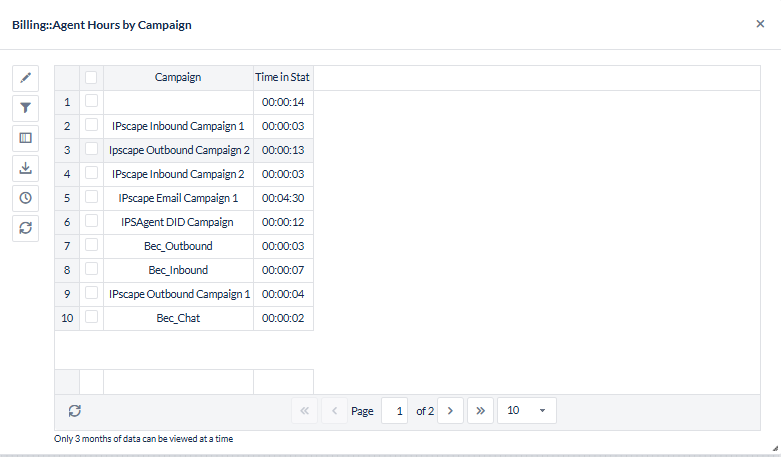Select the 00:00:14 time cell

(x=283, y=102)
